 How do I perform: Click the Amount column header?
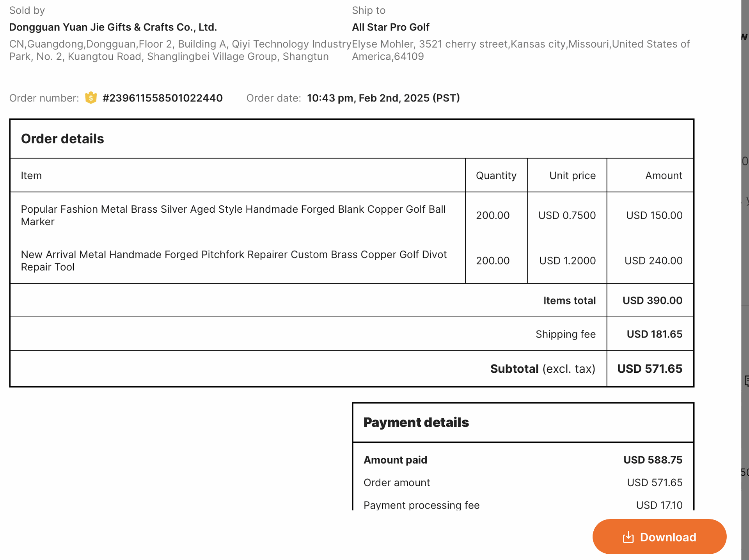tap(664, 176)
